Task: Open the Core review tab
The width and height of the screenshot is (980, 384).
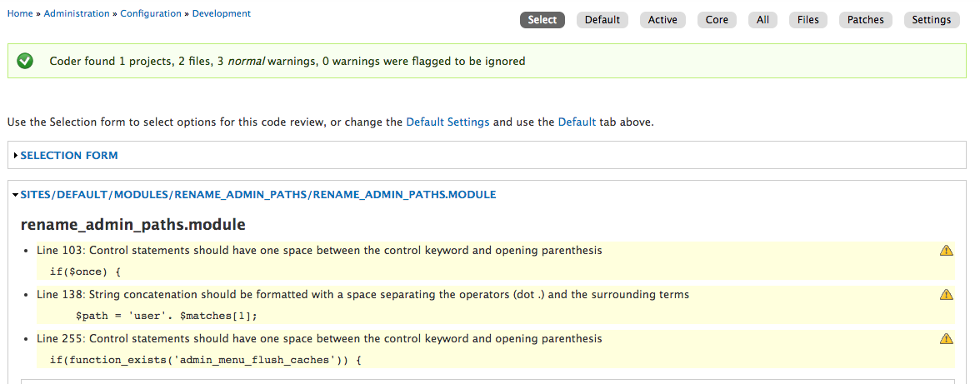Action: coord(717,20)
